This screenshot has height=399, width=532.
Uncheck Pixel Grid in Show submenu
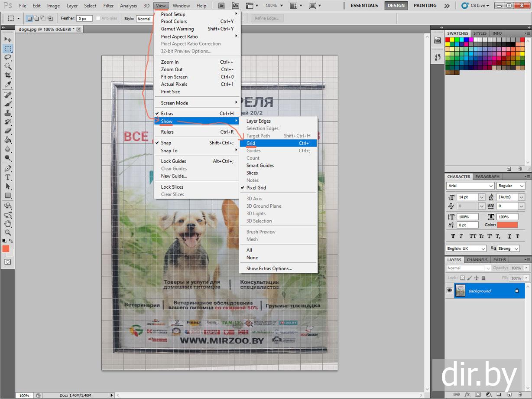click(x=256, y=188)
